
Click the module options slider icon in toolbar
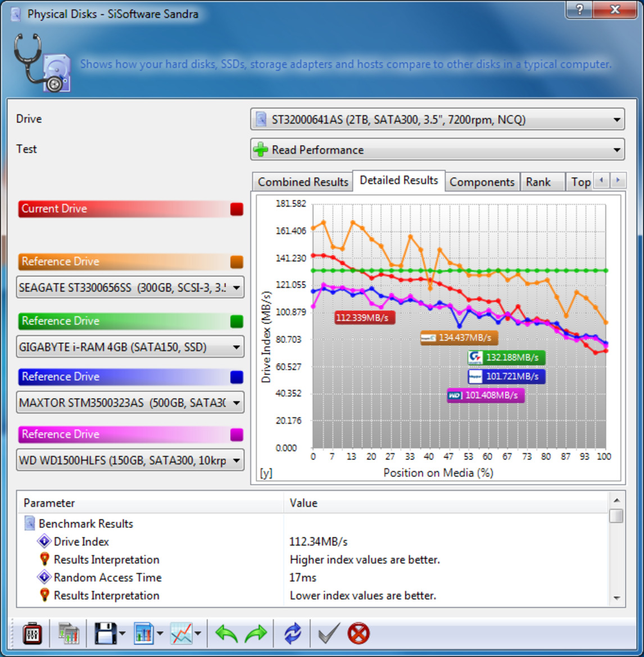coord(32,633)
